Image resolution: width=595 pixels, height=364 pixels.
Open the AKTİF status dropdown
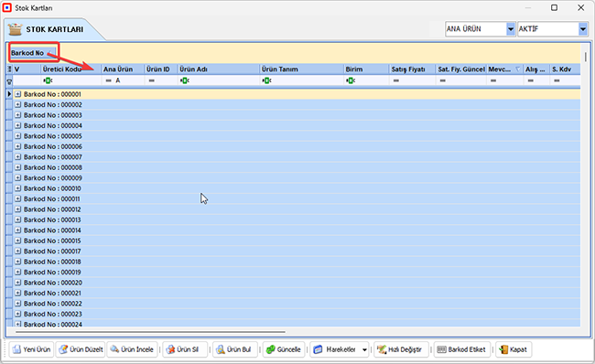click(583, 29)
